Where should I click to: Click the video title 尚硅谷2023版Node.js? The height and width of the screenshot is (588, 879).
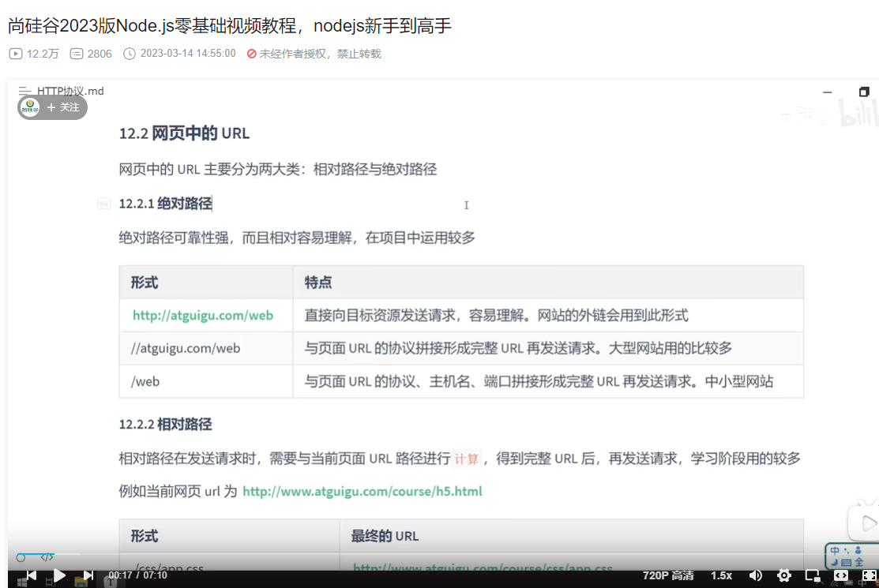(230, 26)
